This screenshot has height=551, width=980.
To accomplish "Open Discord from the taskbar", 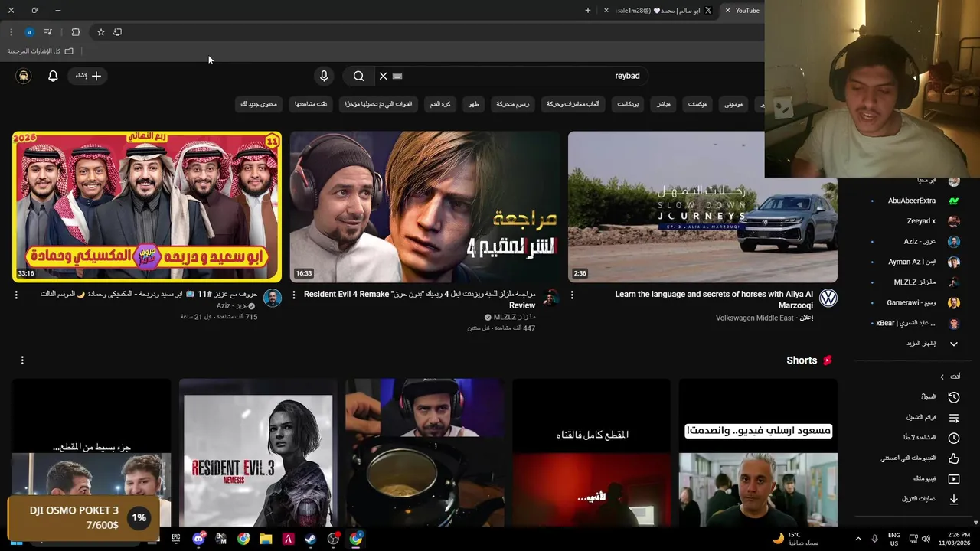I will tap(199, 539).
